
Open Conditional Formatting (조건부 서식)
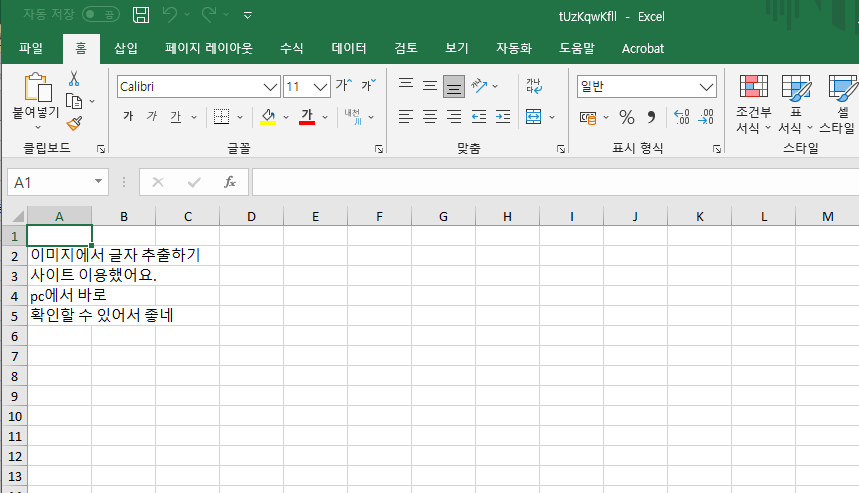tap(753, 104)
